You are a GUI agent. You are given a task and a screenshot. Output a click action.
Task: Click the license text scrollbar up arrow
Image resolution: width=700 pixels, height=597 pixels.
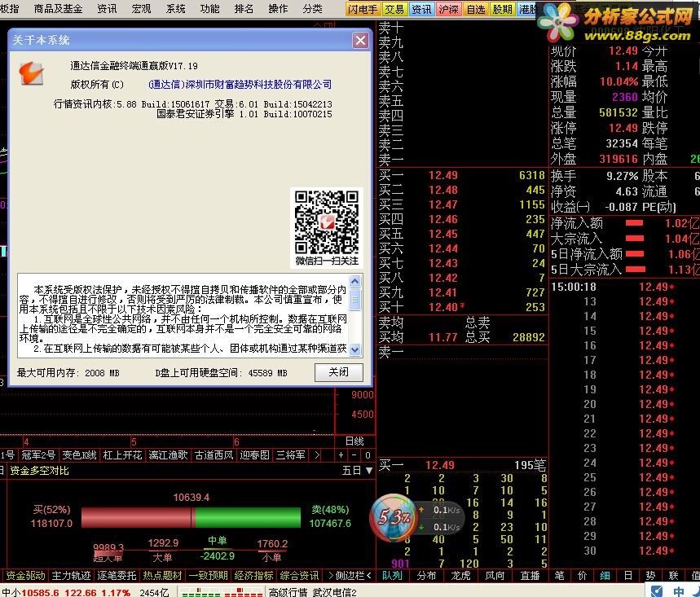click(x=355, y=281)
